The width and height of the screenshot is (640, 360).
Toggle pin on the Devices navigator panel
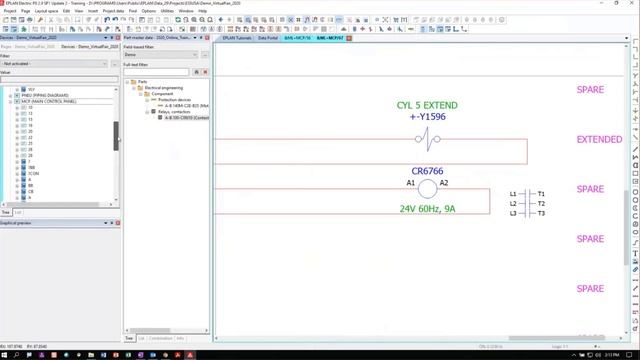(112, 38)
